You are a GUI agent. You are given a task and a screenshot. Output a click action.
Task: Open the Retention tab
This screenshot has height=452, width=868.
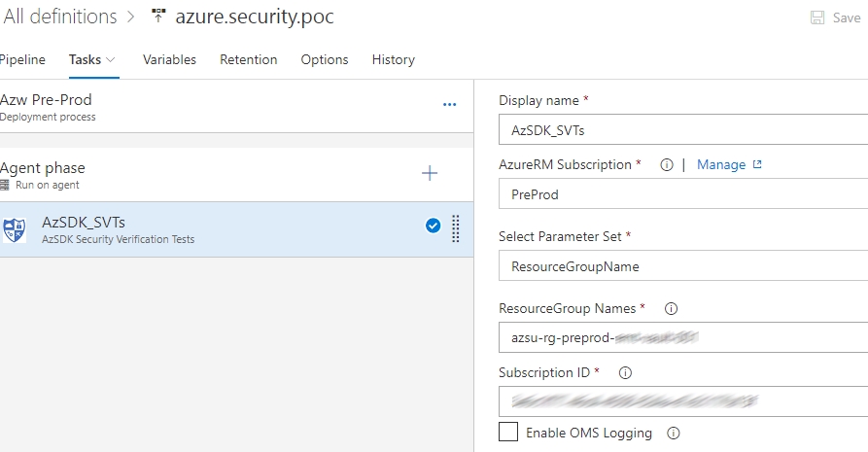(249, 60)
